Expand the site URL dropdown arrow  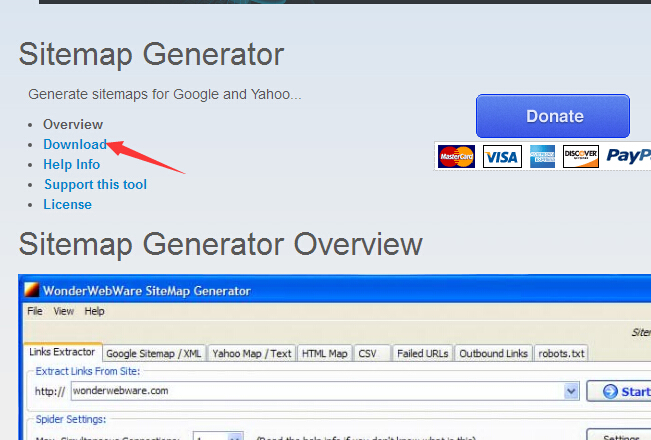click(x=571, y=391)
